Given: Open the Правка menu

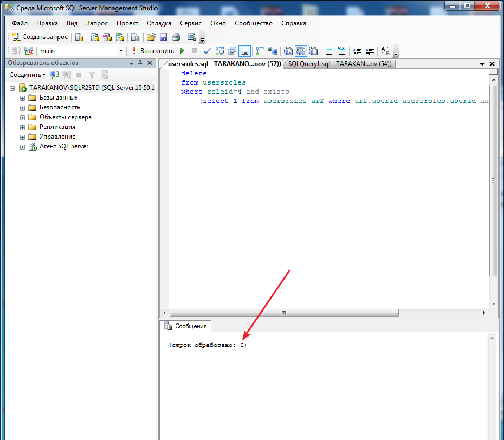Looking at the screenshot, I should [47, 23].
